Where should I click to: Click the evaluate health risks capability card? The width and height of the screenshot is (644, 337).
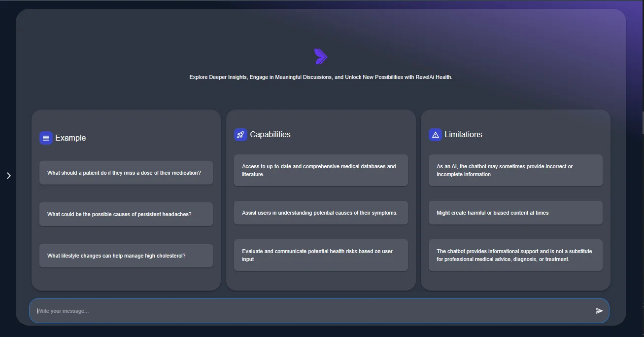point(321,255)
